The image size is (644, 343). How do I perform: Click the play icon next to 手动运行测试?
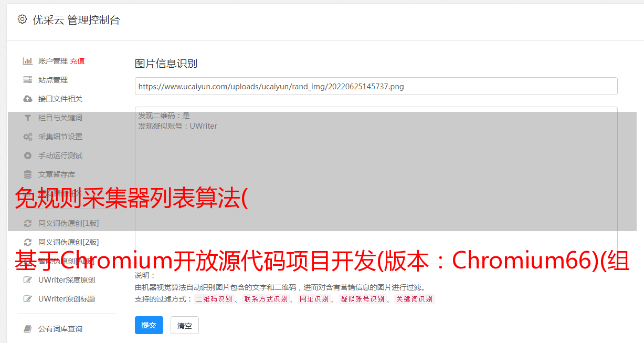point(28,155)
